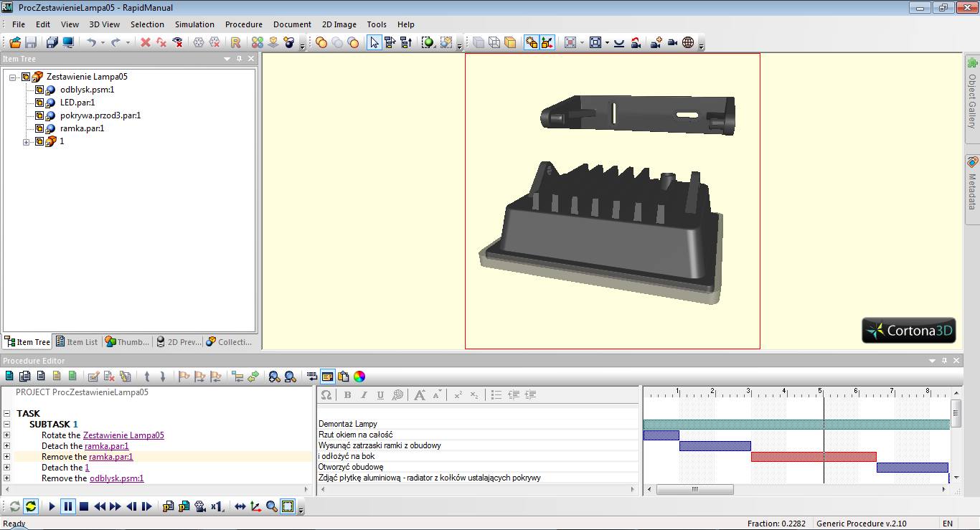Click the move-down arrow in Procedure Editor toolbar
Screen dimensions: 980x530
point(163,377)
